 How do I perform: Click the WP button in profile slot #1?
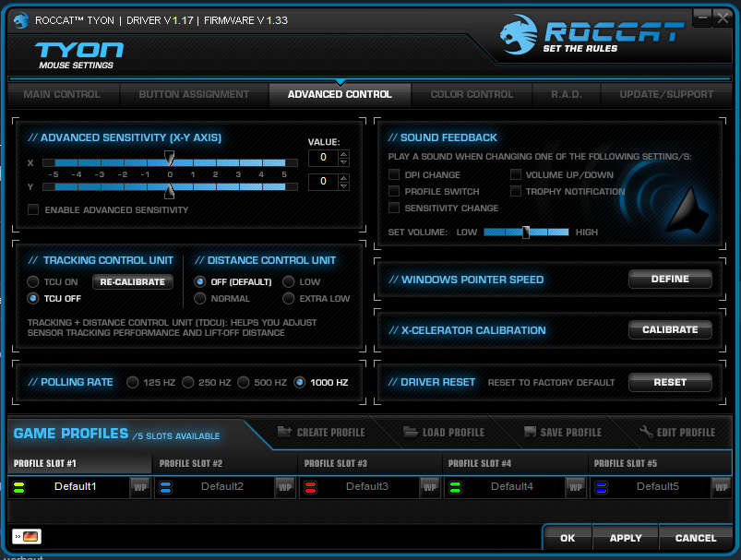[140, 487]
